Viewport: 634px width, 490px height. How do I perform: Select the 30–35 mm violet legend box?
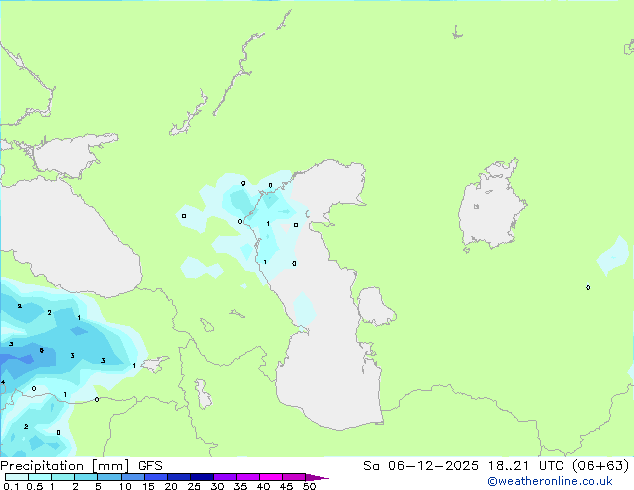point(225,477)
